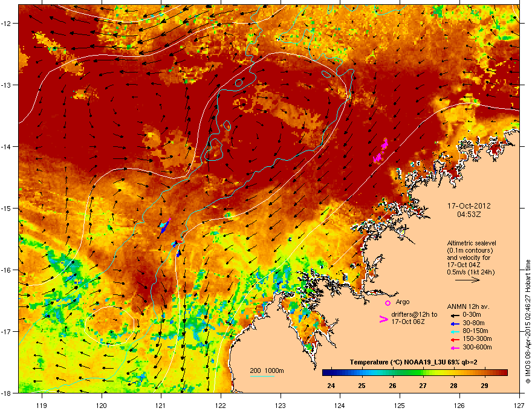Select the red 150-300m ANMN arrow
The image size is (532, 411).
pos(455,340)
